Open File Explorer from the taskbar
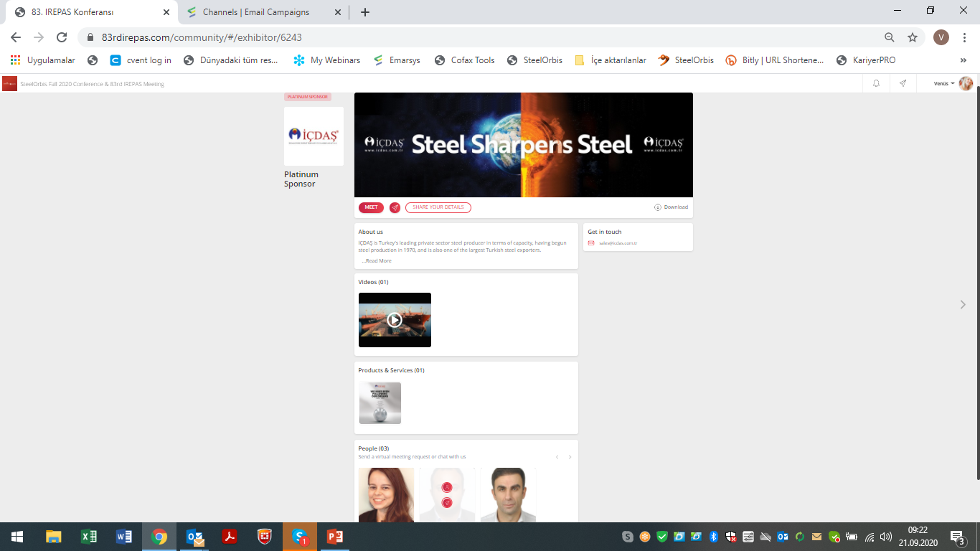 53,537
